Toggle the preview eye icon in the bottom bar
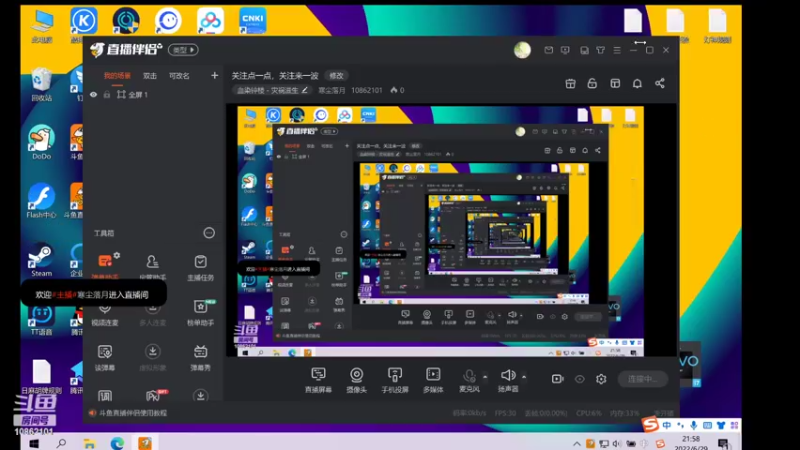Image resolution: width=800 pixels, height=450 pixels. 580,379
